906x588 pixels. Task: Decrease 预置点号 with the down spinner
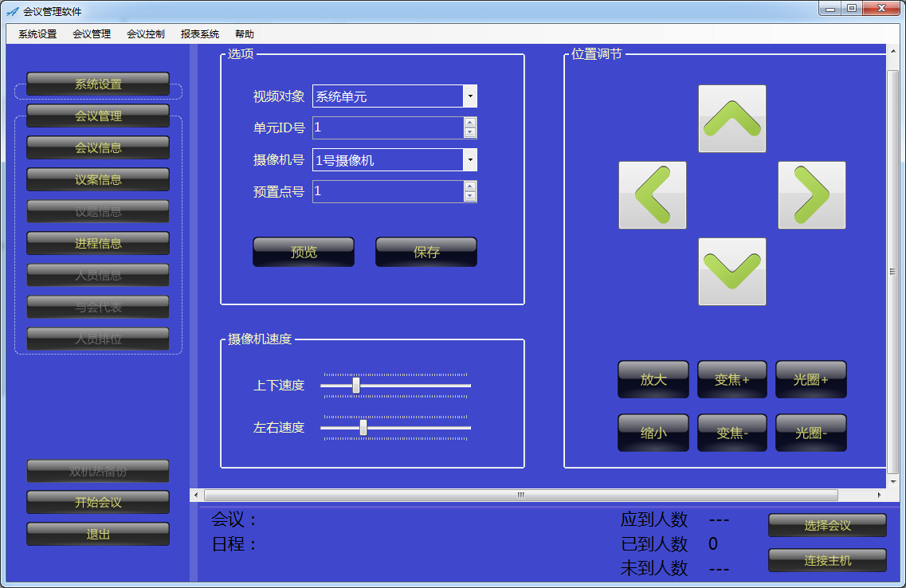tap(469, 196)
